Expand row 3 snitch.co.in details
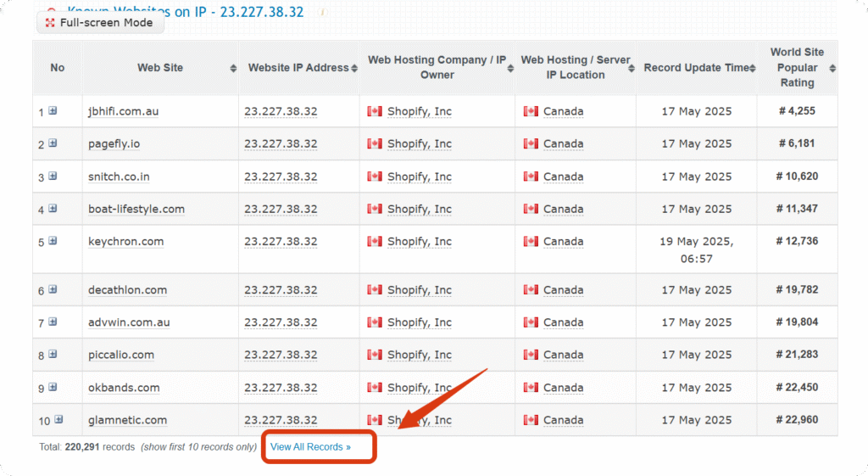 coord(53,176)
